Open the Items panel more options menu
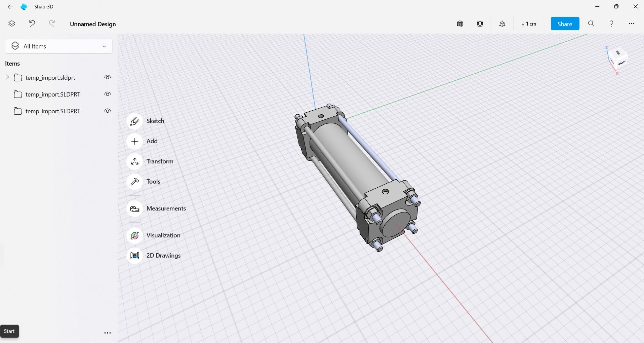This screenshot has height=343, width=644. pos(108,333)
